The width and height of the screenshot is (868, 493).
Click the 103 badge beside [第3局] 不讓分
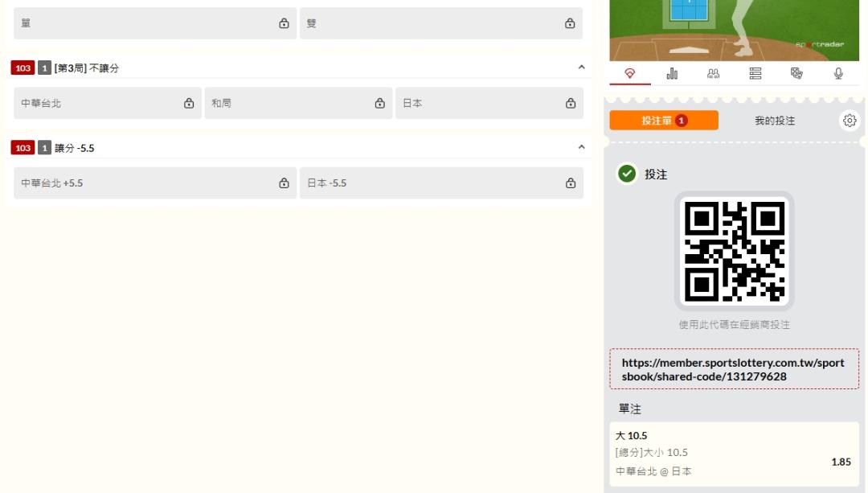(23, 68)
